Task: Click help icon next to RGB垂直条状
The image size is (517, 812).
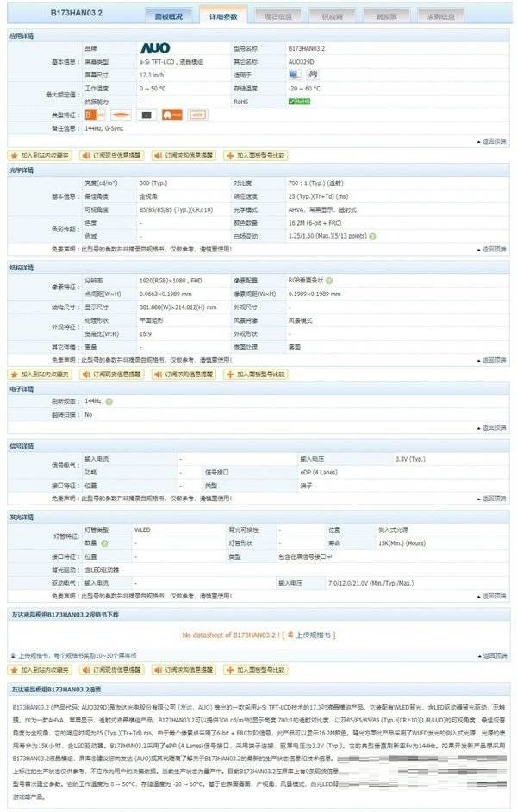Action: 329,281
